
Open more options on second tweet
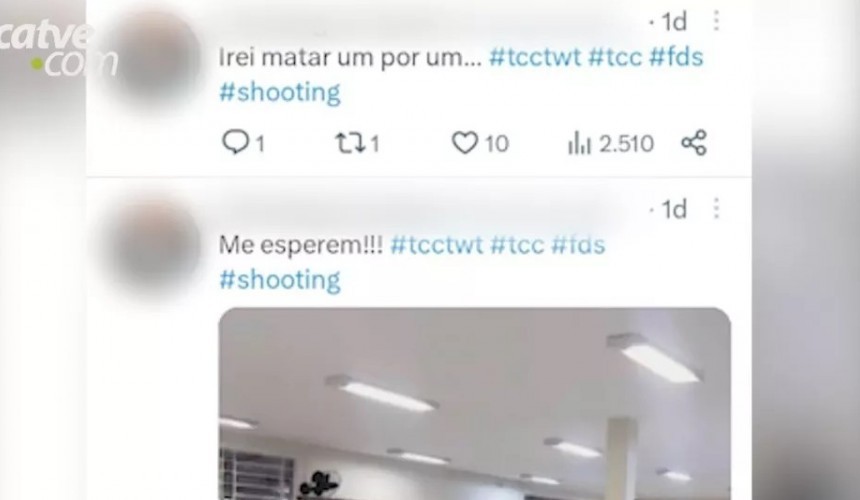point(716,209)
